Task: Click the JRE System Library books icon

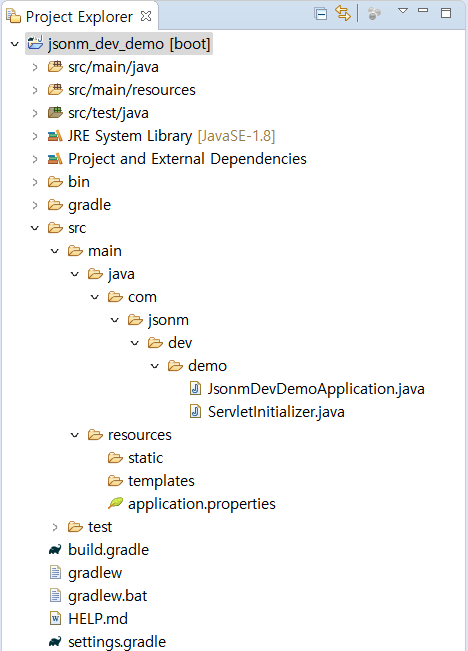Action: click(55, 136)
